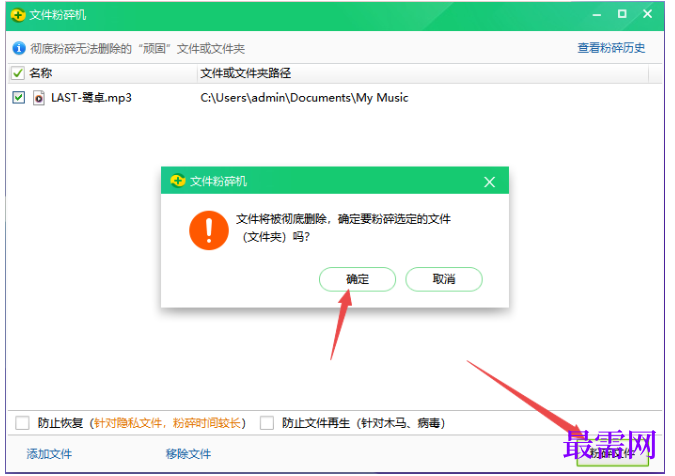The width and height of the screenshot is (675, 476).
Task: Click the orange exclamation warning icon in dialog
Action: pyautogui.click(x=209, y=230)
